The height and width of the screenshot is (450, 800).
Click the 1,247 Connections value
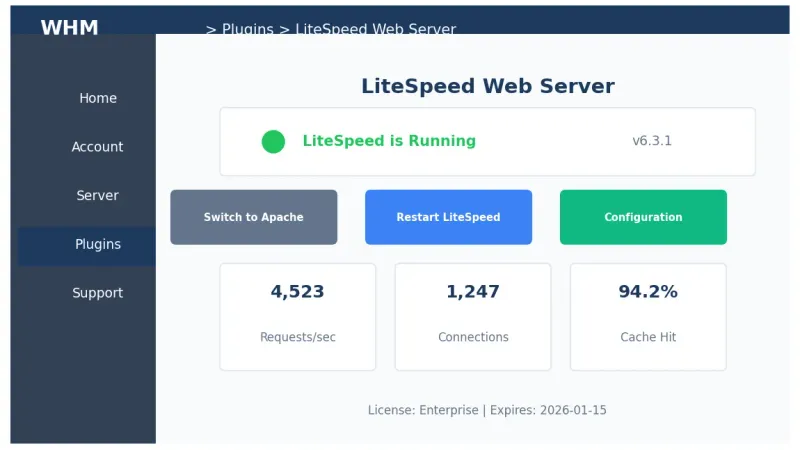click(473, 291)
